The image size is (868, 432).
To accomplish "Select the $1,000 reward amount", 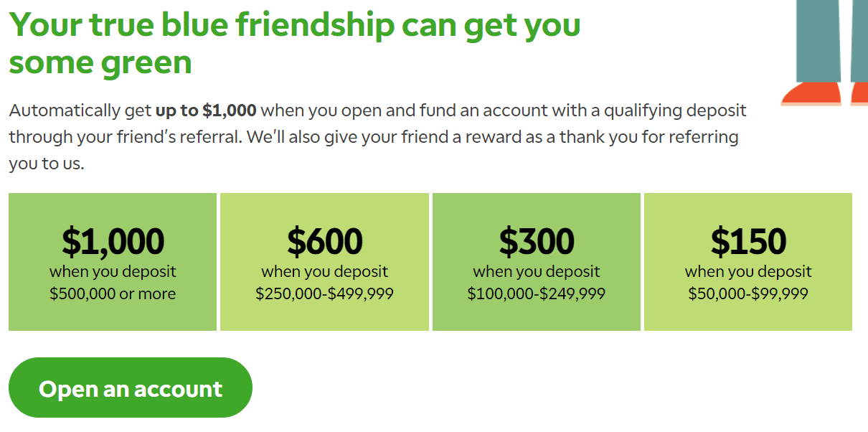I will [x=113, y=241].
